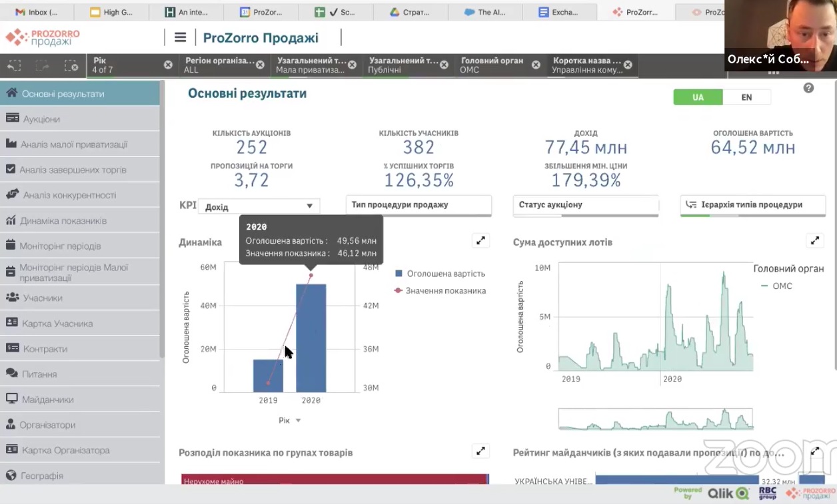Click the clear all selections icon
The height and width of the screenshot is (504, 837).
coord(71,65)
